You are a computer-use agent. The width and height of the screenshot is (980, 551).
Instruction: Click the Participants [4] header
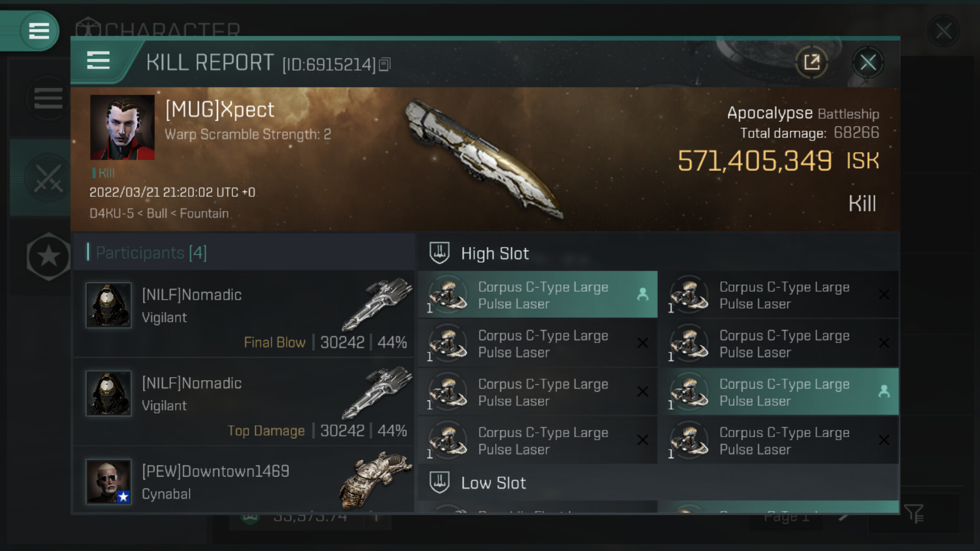(x=151, y=253)
